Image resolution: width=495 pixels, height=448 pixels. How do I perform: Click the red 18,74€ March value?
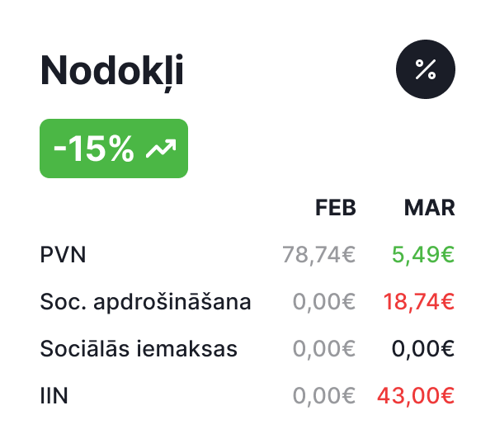coord(419,302)
